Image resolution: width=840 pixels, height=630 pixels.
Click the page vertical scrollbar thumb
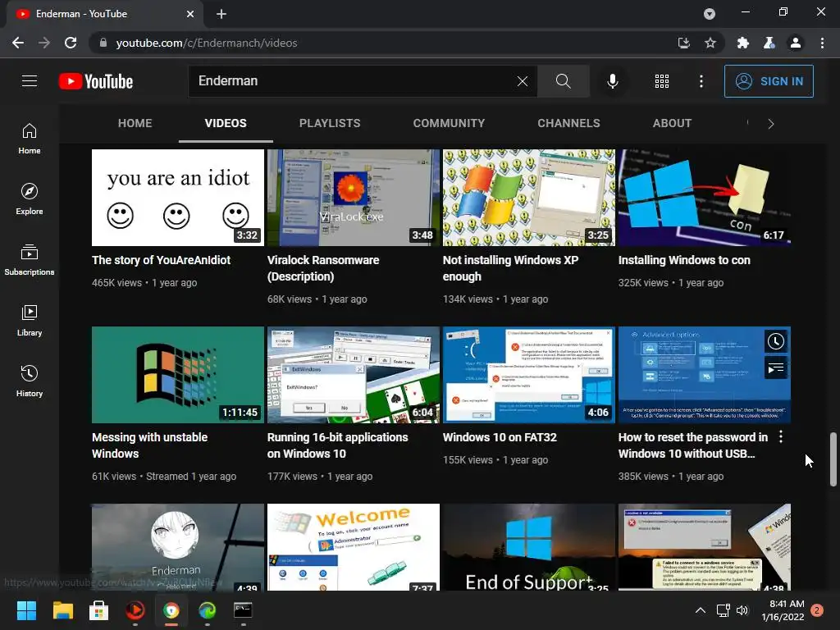(833, 459)
